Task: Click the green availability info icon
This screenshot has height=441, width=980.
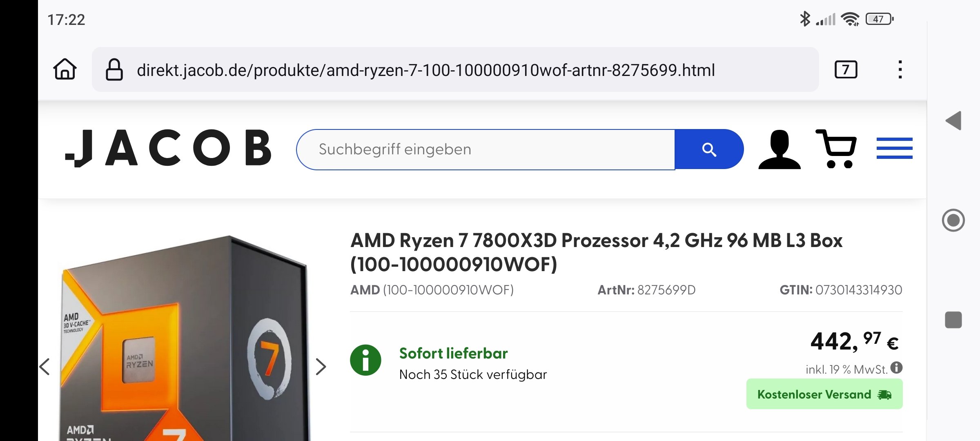Action: tap(367, 360)
